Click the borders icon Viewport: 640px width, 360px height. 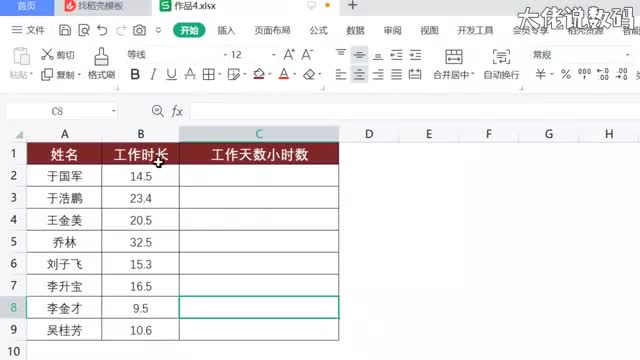(x=209, y=74)
